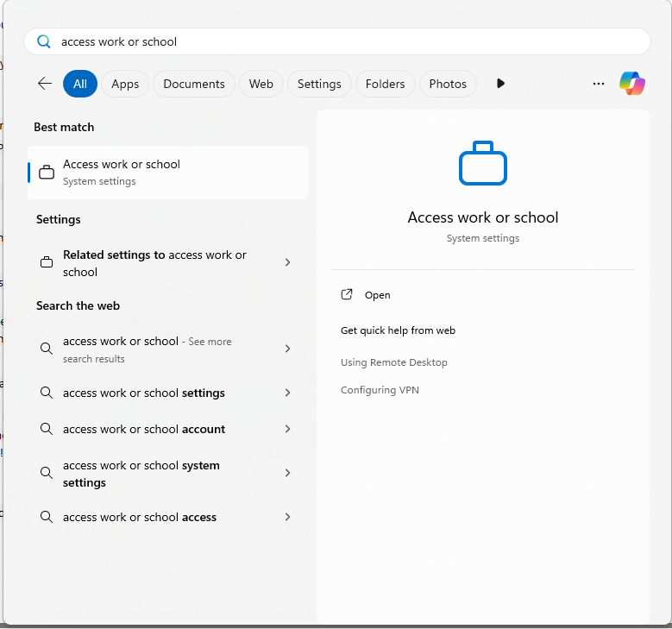Click magnifier icon beside 'school access' suggestion
The width and height of the screenshot is (672, 629).
click(x=47, y=517)
